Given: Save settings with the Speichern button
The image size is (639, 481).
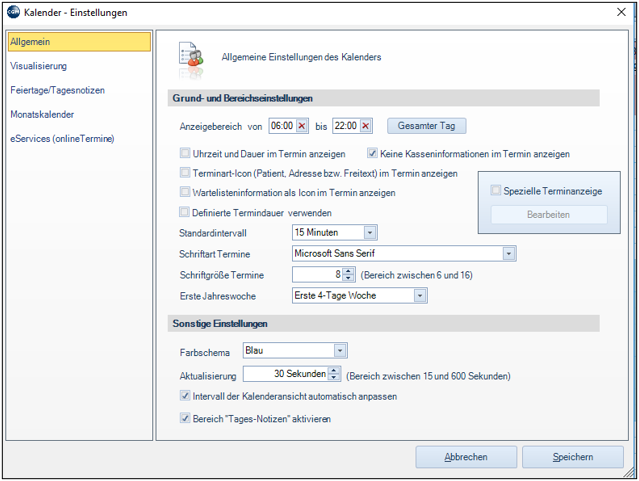Looking at the screenshot, I should tap(573, 457).
